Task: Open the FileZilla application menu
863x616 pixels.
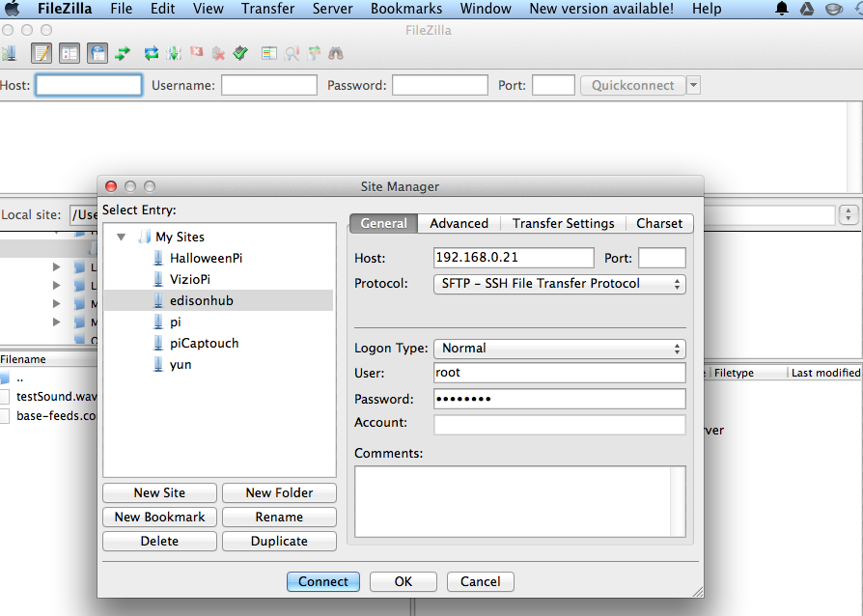Action: click(65, 9)
